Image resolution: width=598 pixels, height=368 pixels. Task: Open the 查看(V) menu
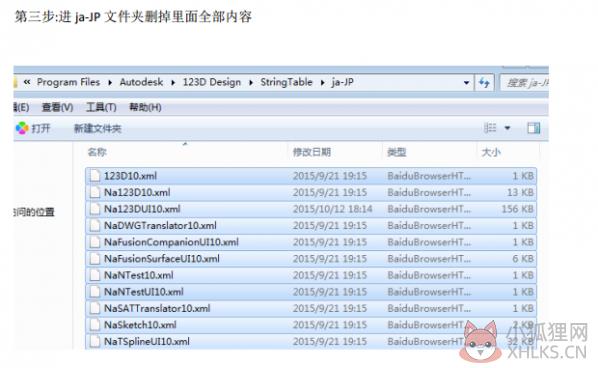57,108
